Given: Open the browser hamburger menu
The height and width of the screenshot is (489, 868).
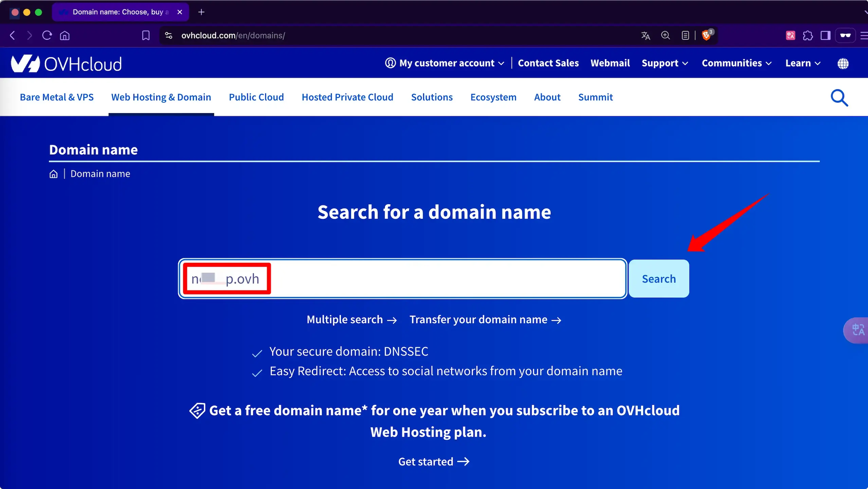Looking at the screenshot, I should tap(864, 35).
